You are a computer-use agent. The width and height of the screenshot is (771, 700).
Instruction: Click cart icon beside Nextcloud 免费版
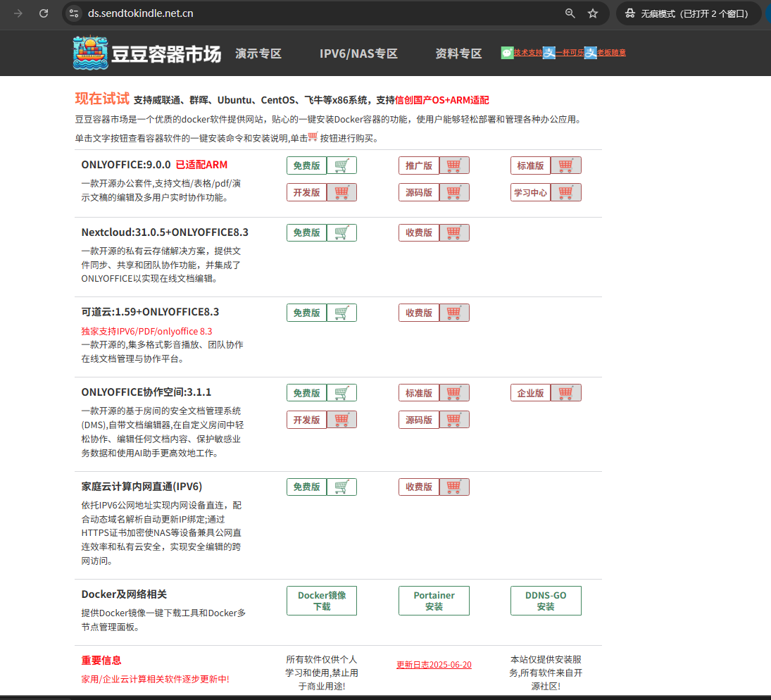point(341,232)
